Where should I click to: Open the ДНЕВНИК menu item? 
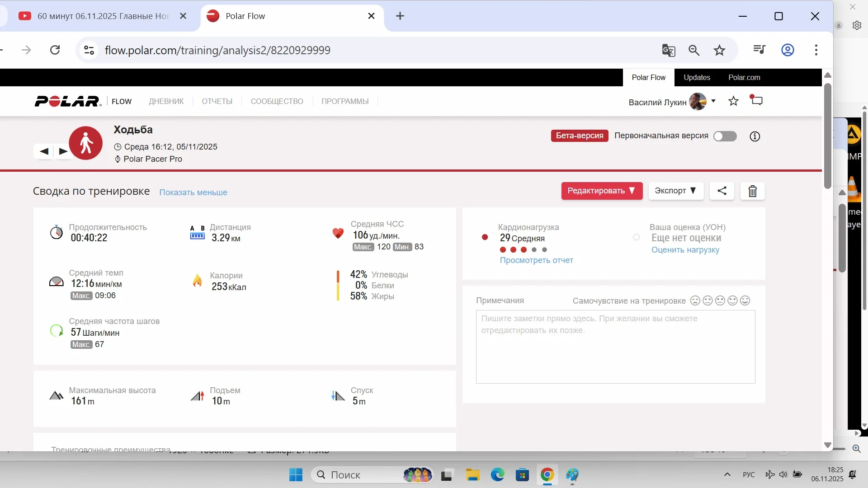coord(166,101)
